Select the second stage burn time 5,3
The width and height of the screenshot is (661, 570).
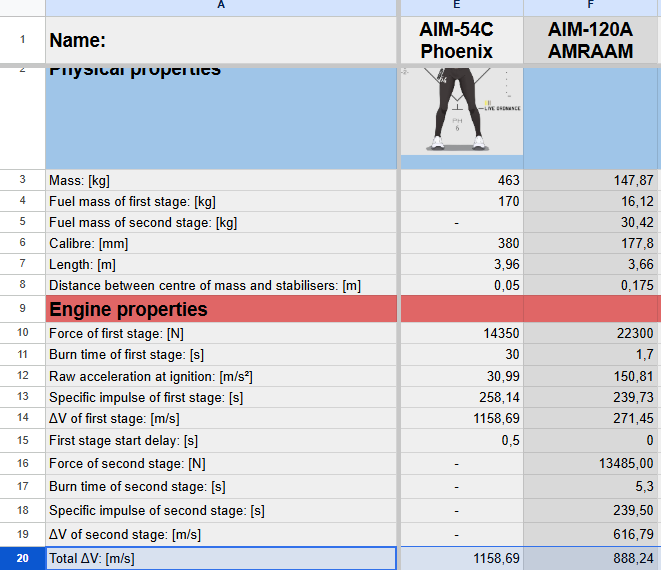point(590,487)
